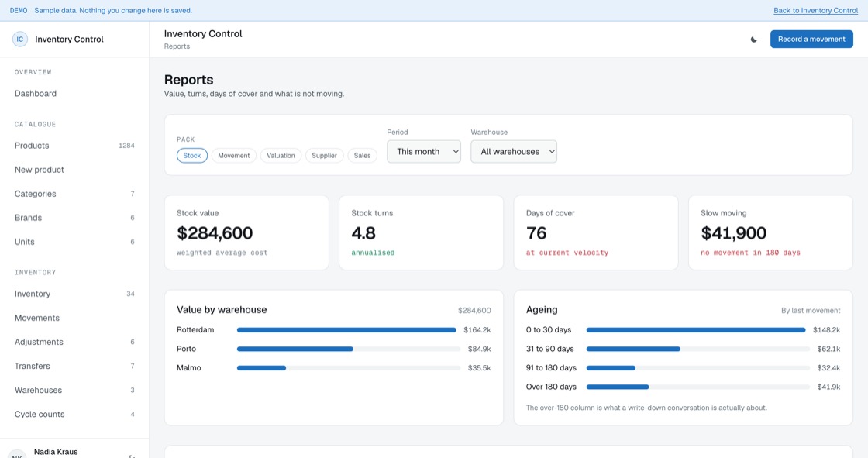The height and width of the screenshot is (458, 868).
Task: Click the 4.8 Stock turns value
Action: (x=363, y=233)
